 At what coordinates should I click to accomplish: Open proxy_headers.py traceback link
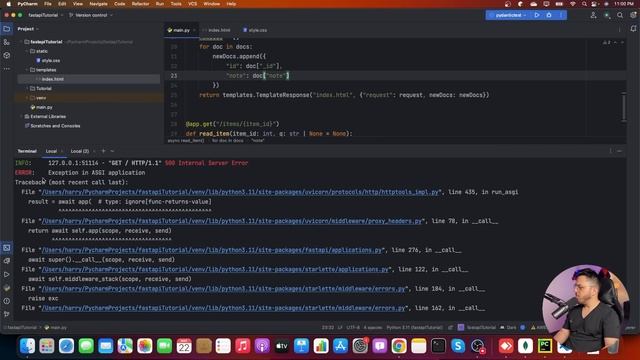[x=232, y=221]
